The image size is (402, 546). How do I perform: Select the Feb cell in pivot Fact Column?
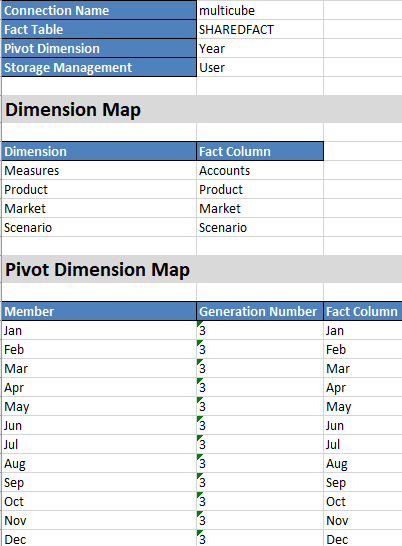coord(363,349)
